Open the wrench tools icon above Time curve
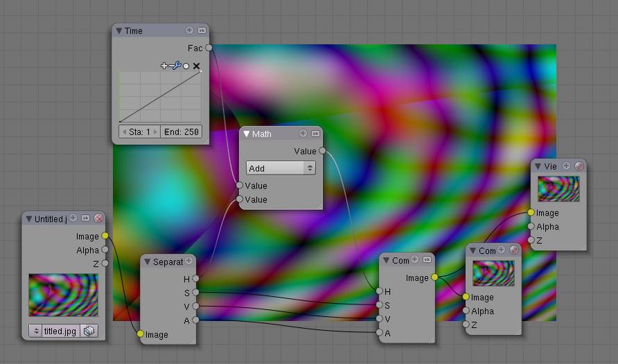The width and height of the screenshot is (618, 364). (177, 66)
